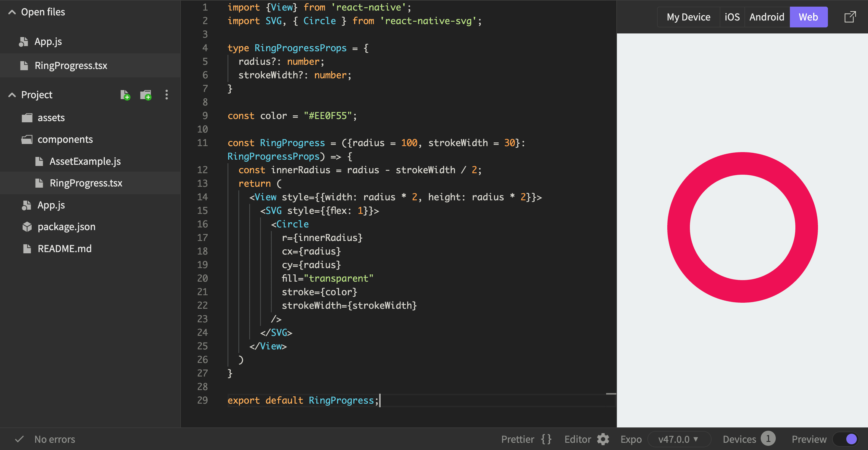Open the Project three-dot options menu
Screen dimensions: 868x450
166,95
